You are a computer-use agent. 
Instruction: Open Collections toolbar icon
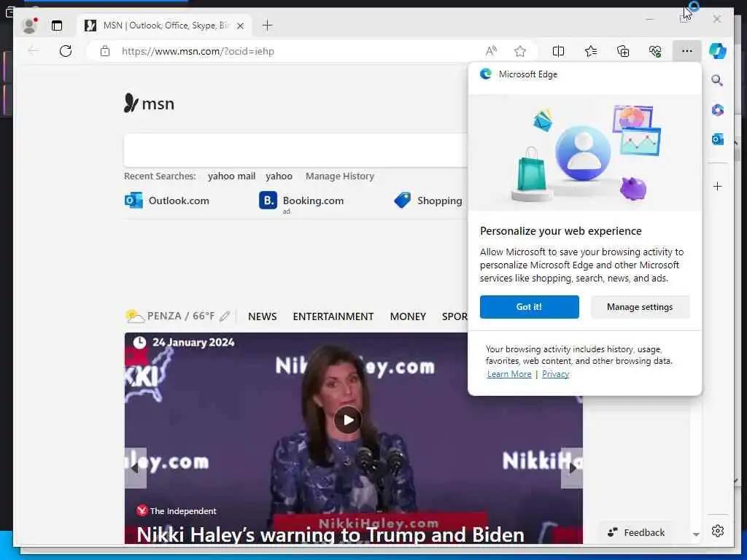[x=623, y=51]
